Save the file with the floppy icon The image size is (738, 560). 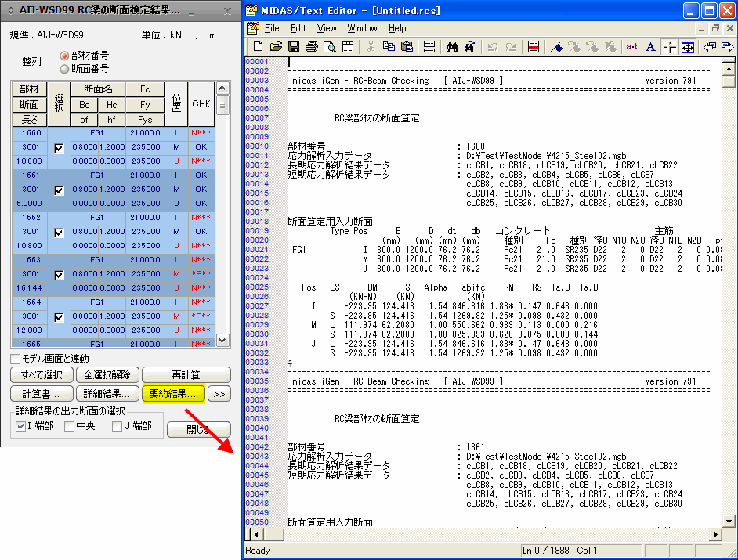294,46
